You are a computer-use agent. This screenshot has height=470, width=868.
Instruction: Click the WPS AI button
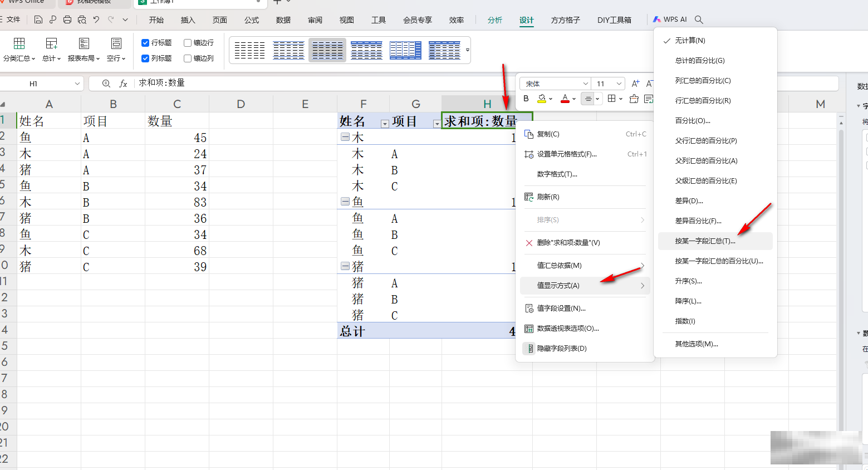click(670, 19)
